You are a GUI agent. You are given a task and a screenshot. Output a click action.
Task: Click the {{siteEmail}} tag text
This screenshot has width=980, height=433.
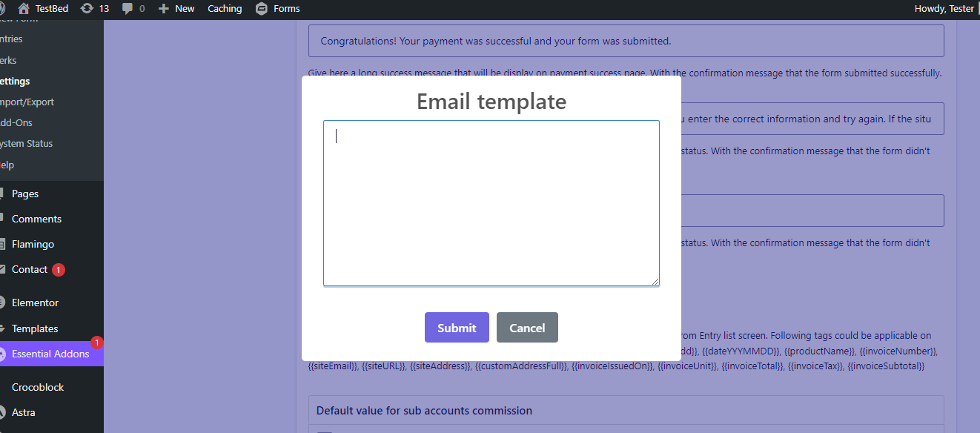pyautogui.click(x=332, y=366)
